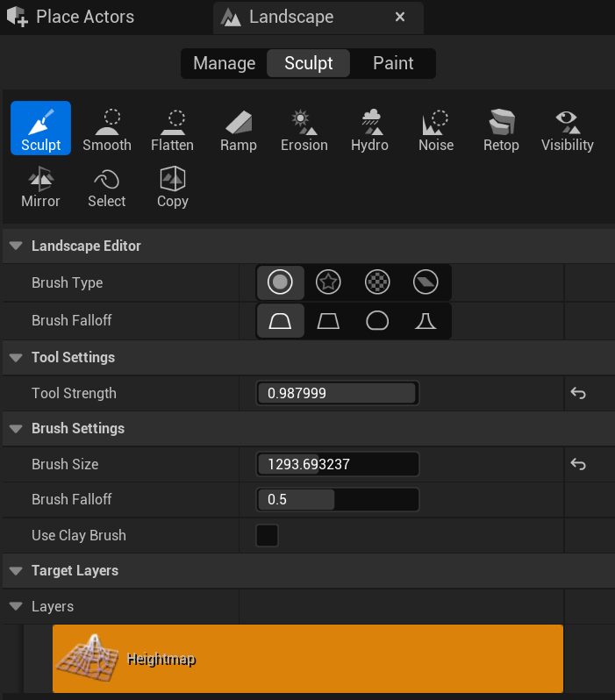The height and width of the screenshot is (700, 615).
Task: Pick the Hydro erosion tool
Action: 369,129
